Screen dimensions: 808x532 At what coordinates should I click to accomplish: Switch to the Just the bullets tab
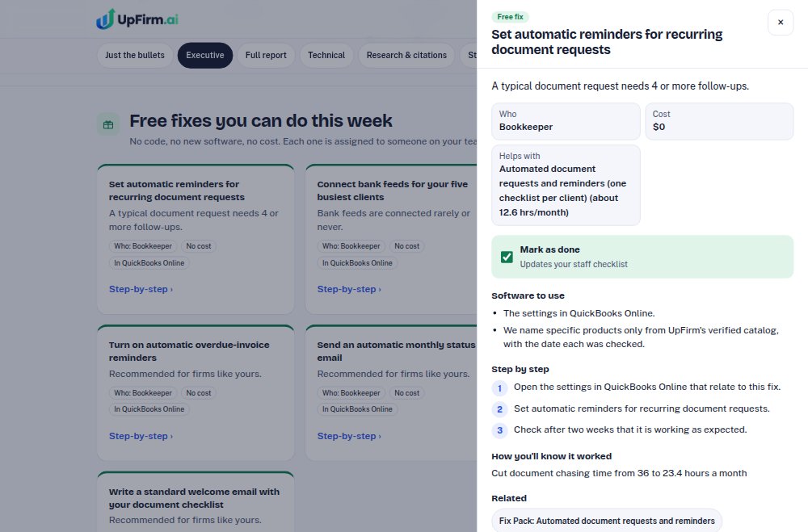coord(135,55)
